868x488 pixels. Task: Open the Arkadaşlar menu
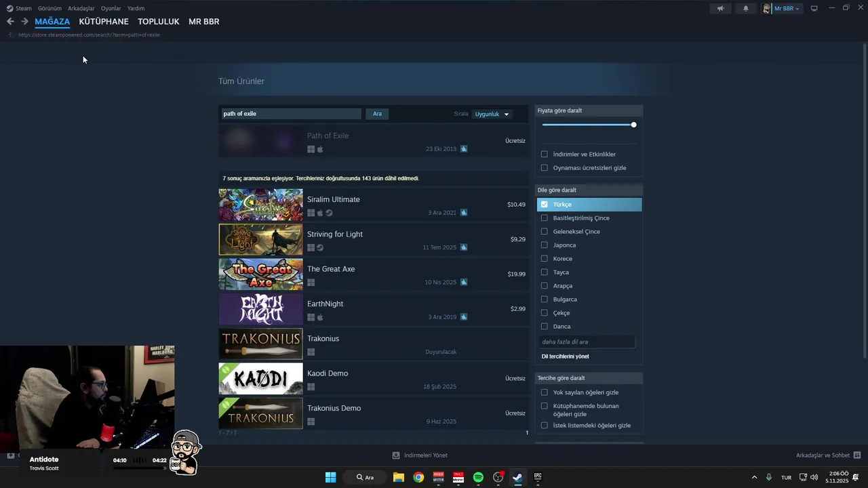pos(81,8)
